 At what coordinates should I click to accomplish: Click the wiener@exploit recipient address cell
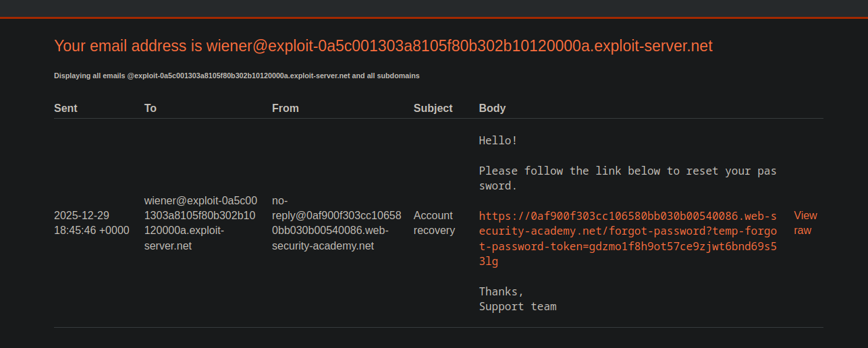point(200,223)
